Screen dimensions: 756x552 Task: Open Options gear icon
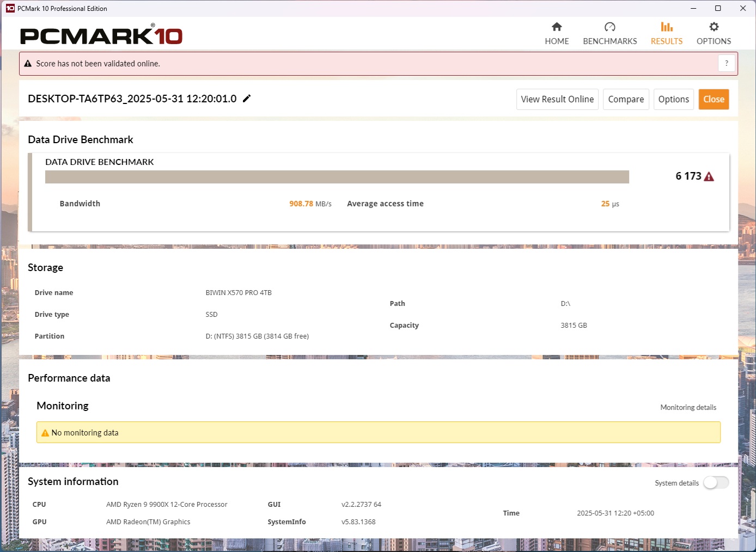click(714, 27)
